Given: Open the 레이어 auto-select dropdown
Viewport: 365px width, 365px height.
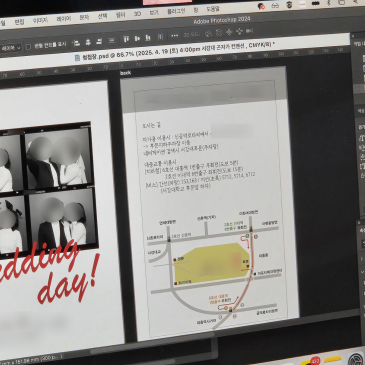Looking at the screenshot, I should coord(11,48).
